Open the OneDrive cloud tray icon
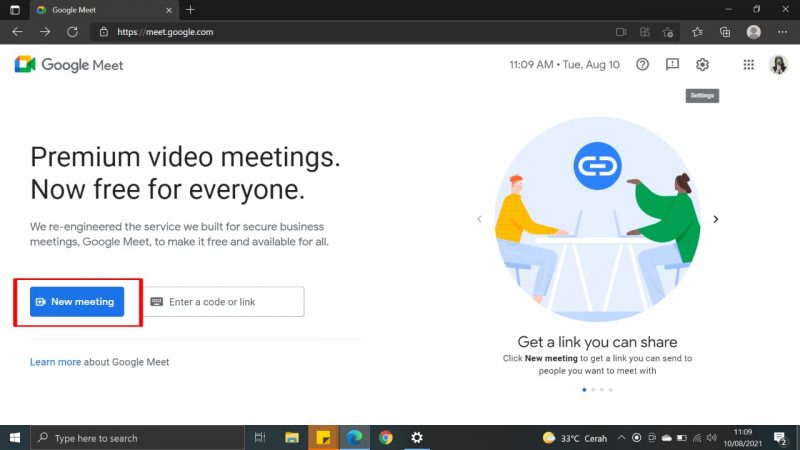This screenshot has width=800, height=450. [666, 438]
